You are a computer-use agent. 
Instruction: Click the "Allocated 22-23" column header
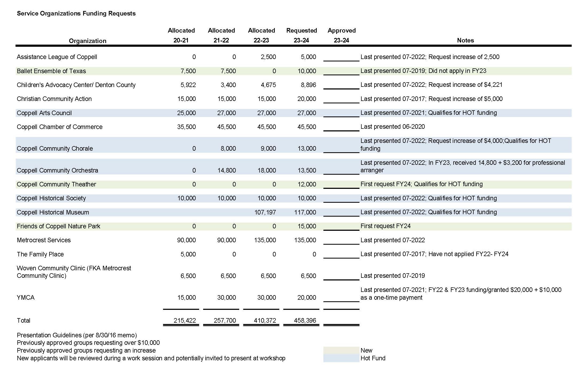pyautogui.click(x=261, y=35)
